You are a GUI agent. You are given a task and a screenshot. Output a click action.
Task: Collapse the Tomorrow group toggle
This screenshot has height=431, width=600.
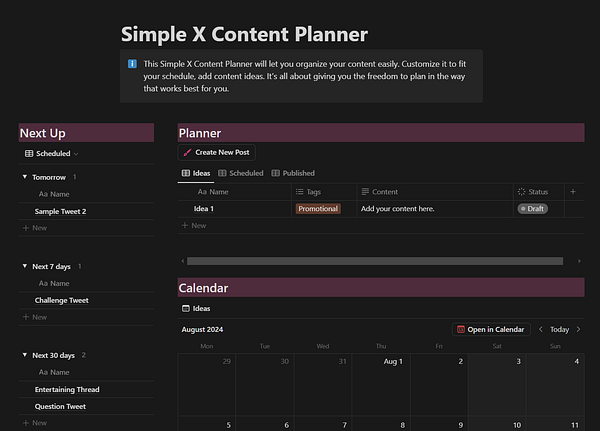point(25,177)
